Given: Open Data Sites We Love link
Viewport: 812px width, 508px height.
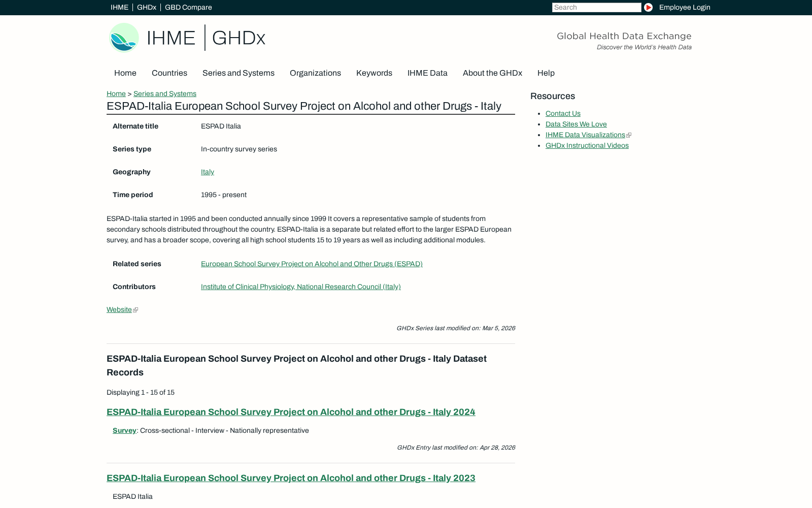Looking at the screenshot, I should pos(576,124).
